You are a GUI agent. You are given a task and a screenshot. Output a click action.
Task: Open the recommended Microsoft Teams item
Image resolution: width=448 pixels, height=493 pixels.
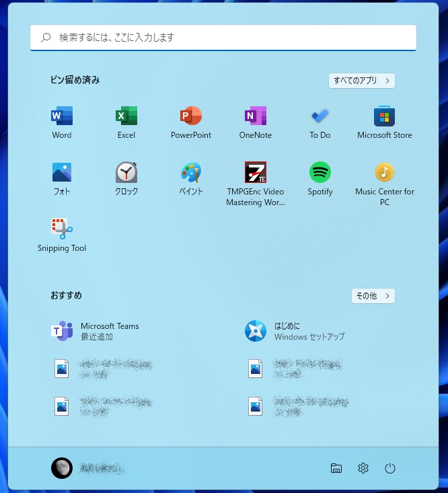coord(95,331)
